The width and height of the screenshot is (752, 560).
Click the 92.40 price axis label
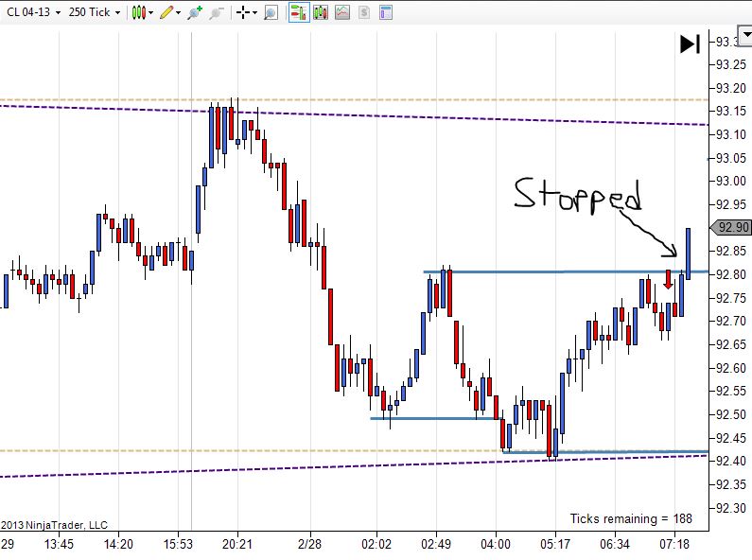pos(731,461)
